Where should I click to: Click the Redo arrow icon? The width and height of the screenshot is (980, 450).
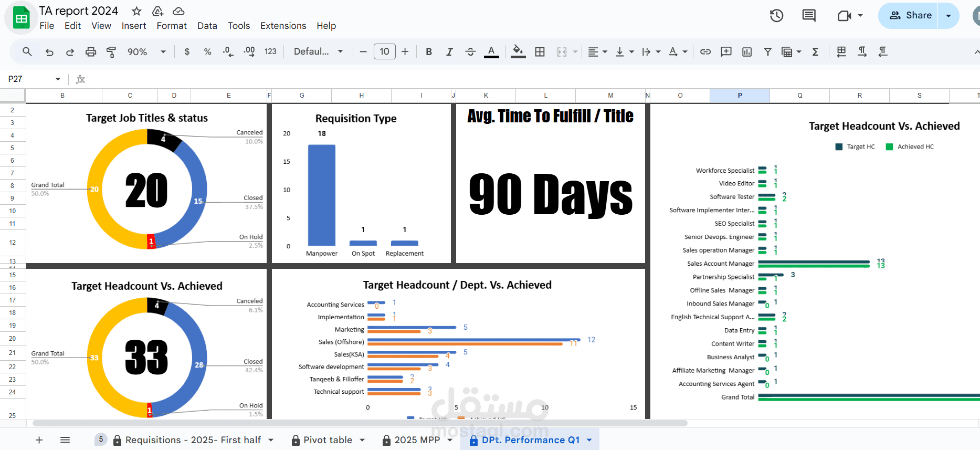click(x=70, y=51)
